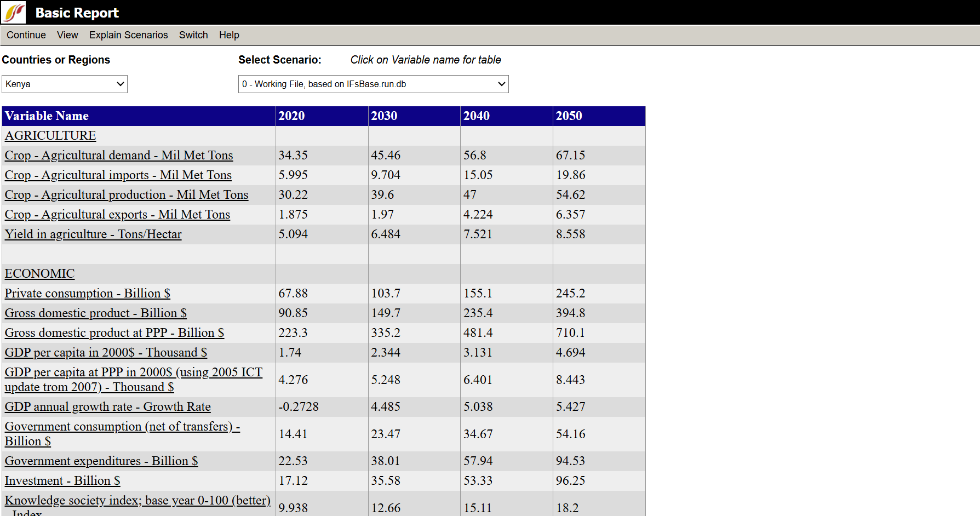Click Investment Billion $ variable link
This screenshot has height=516, width=980.
(62, 481)
